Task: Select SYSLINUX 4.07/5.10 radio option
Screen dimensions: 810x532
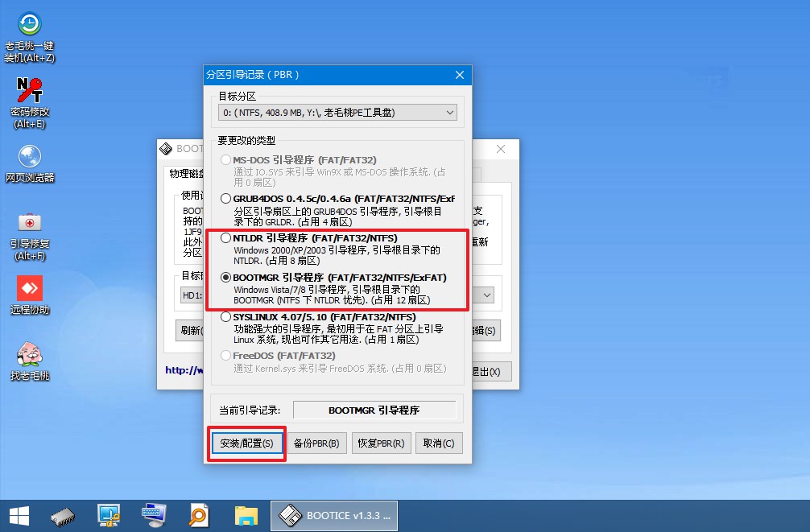Action: coord(225,316)
